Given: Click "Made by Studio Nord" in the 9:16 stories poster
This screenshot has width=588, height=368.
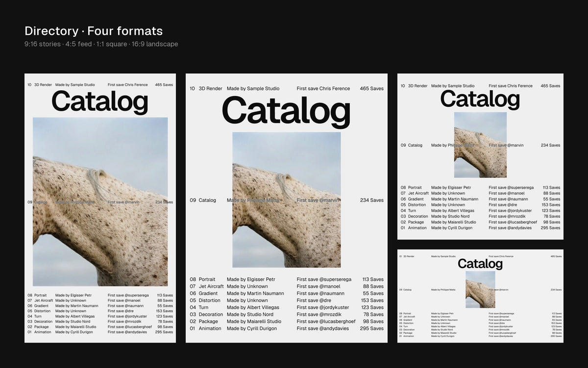Looking at the screenshot, I should [x=73, y=321].
